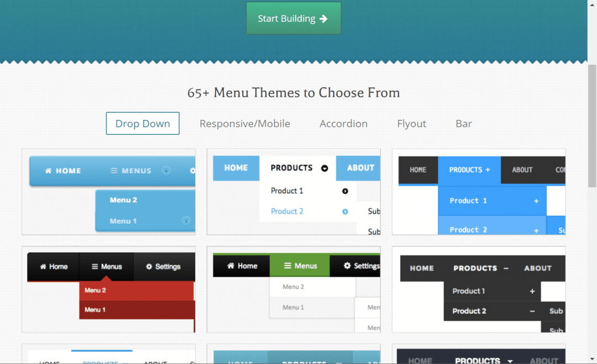Select the red Menu 2 theme thumbnail
The height and width of the screenshot is (364, 597).
(x=108, y=289)
